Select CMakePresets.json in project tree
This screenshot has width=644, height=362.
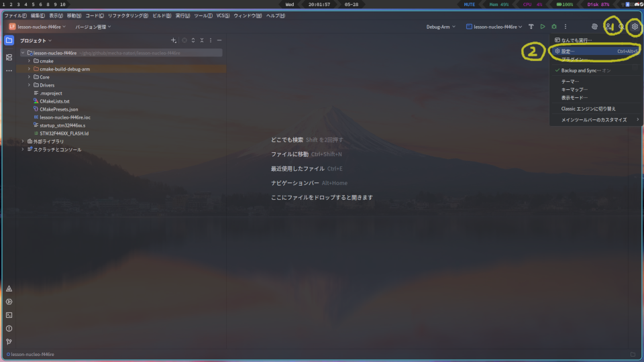coord(59,109)
